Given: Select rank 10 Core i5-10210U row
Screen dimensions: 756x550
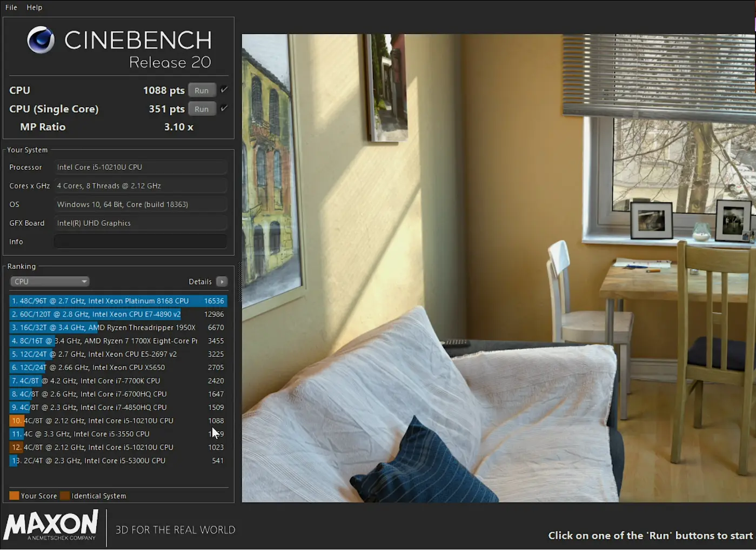Looking at the screenshot, I should 118,421.
